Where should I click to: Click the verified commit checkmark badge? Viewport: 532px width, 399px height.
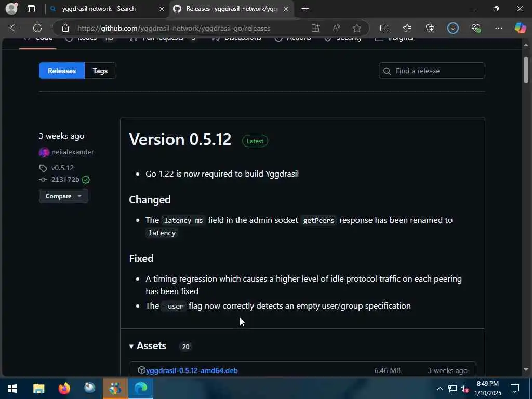pyautogui.click(x=86, y=180)
